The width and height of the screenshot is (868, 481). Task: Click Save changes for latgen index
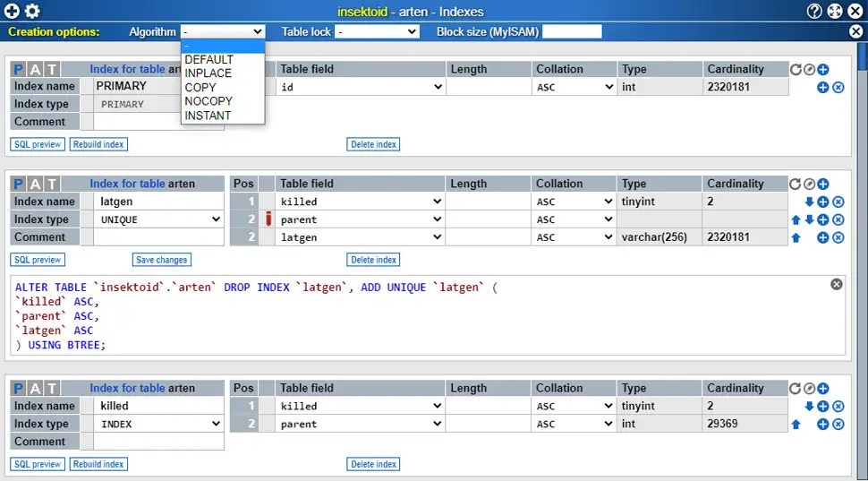click(162, 260)
